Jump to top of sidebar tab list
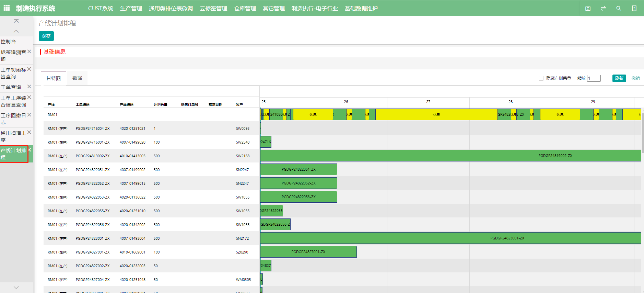This screenshot has width=644, height=293. (x=16, y=21)
